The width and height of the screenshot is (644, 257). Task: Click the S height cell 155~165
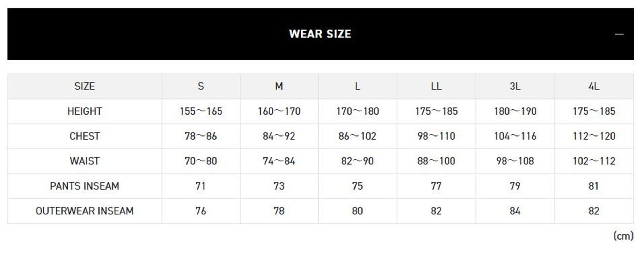point(201,112)
